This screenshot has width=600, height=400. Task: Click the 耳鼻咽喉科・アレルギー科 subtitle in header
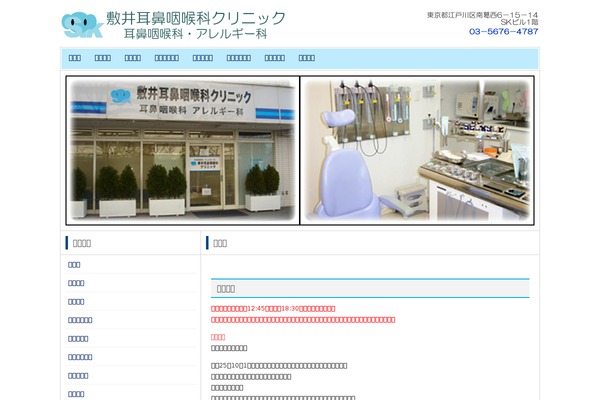point(195,34)
